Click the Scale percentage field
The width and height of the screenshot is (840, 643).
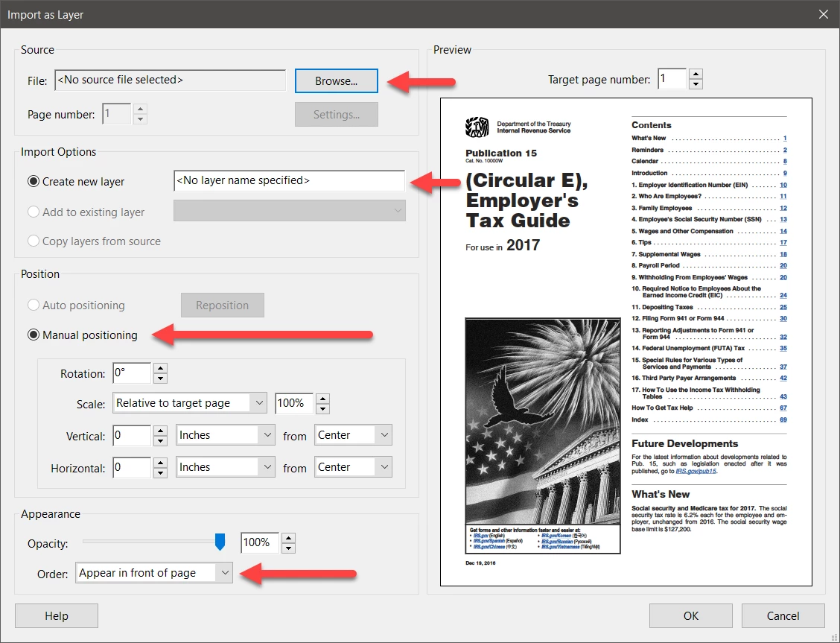click(294, 403)
